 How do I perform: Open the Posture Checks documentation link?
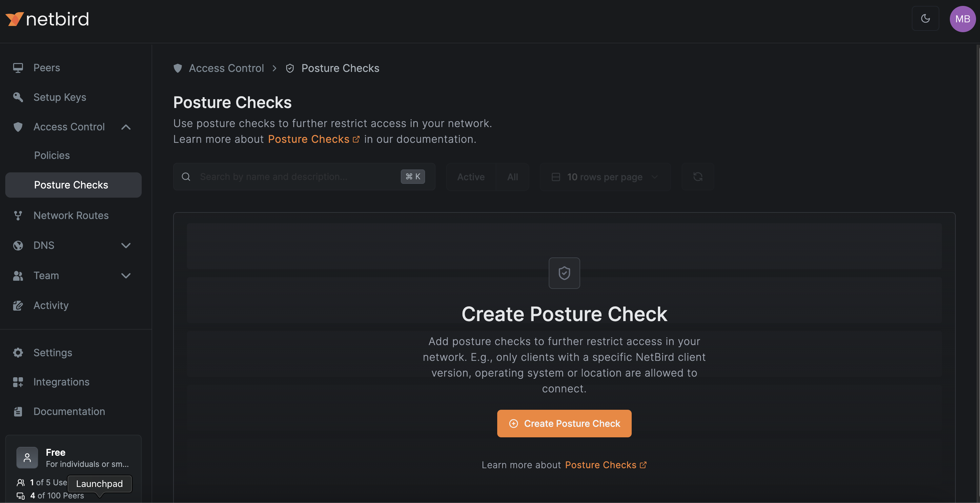tap(309, 139)
